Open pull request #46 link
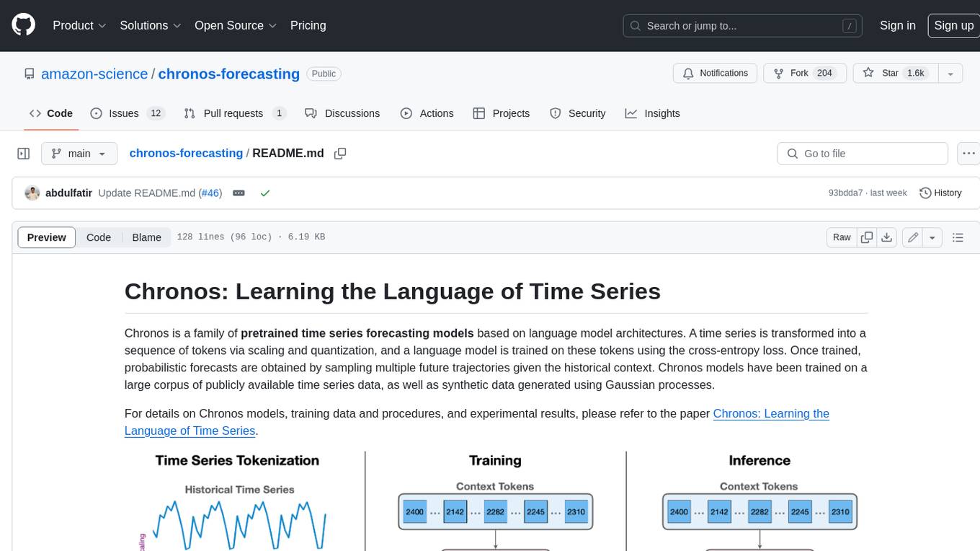The image size is (980, 551). (210, 193)
